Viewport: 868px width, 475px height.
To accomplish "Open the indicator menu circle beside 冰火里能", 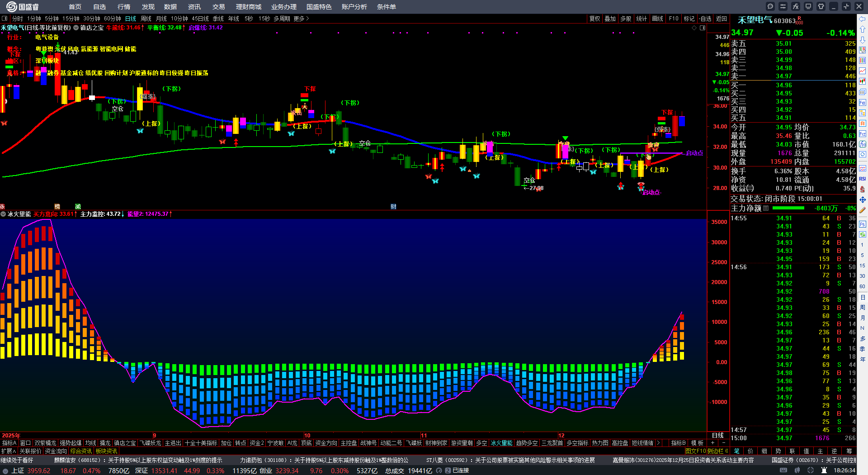I will 4,214.
